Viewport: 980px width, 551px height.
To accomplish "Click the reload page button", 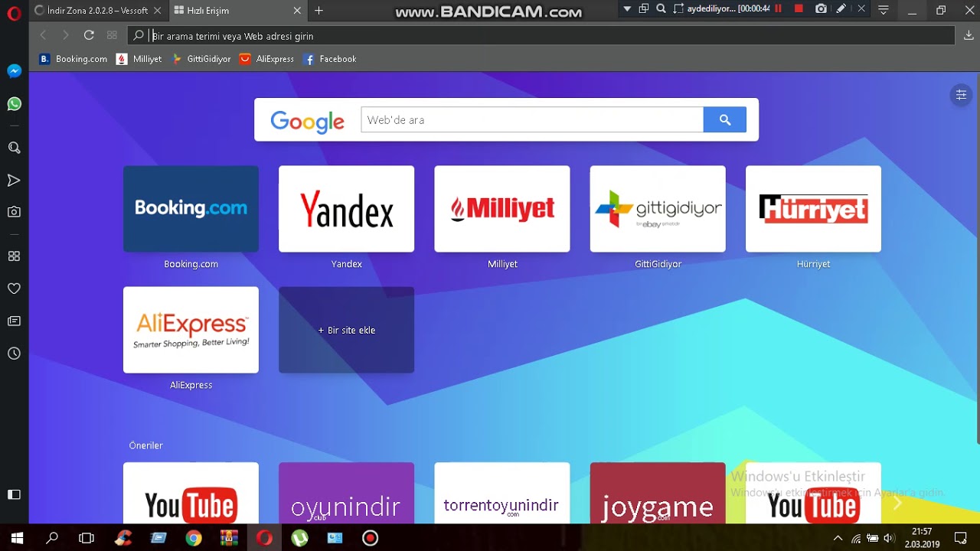I will click(89, 35).
